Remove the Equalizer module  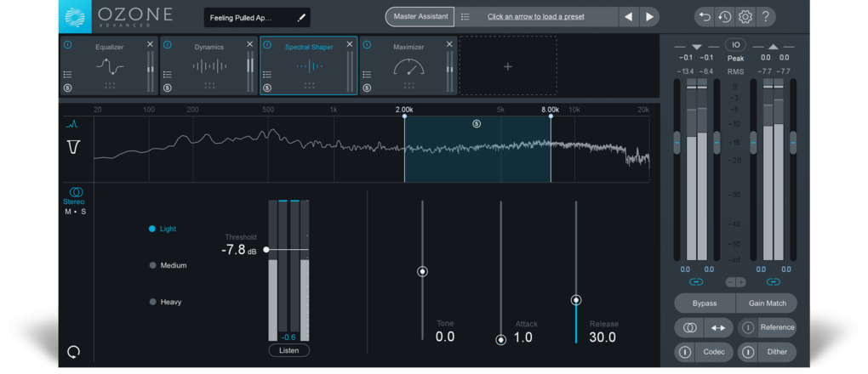click(x=150, y=44)
